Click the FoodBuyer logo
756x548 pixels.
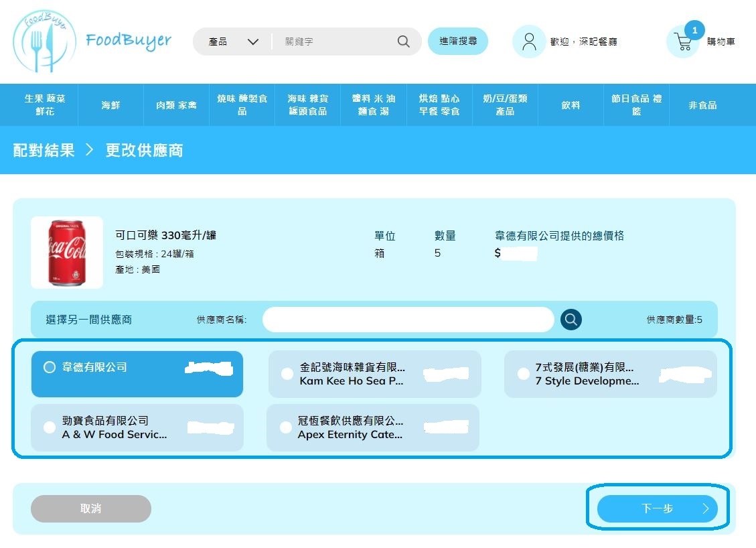point(92,42)
